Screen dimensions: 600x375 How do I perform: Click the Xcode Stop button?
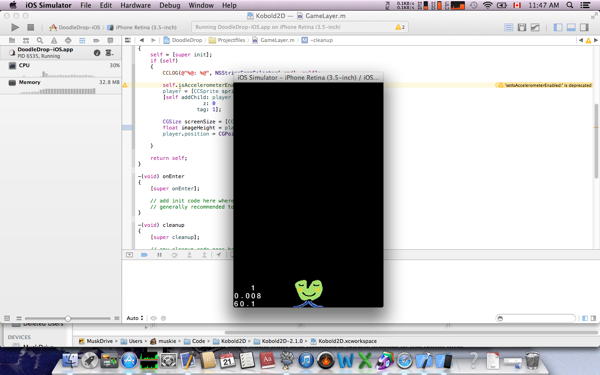31,27
